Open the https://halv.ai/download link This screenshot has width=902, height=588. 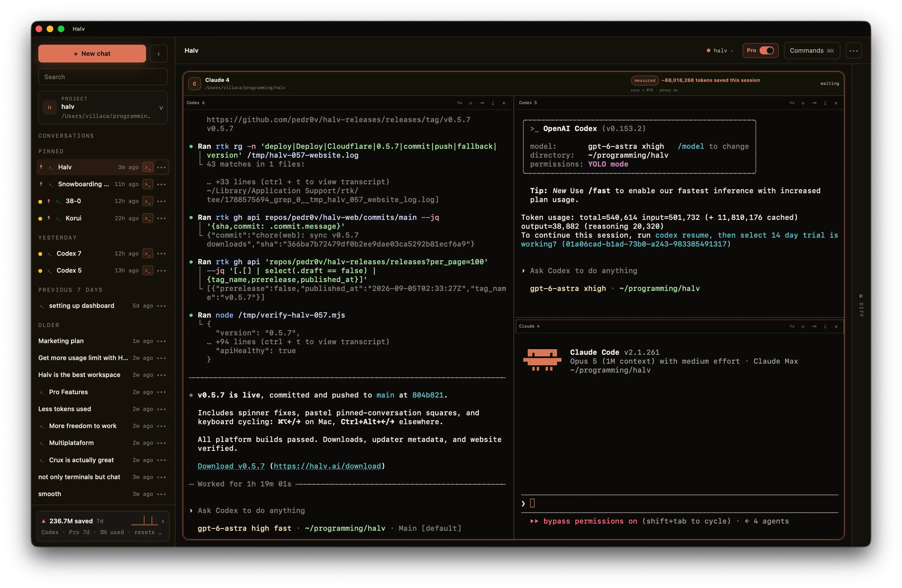[327, 466]
